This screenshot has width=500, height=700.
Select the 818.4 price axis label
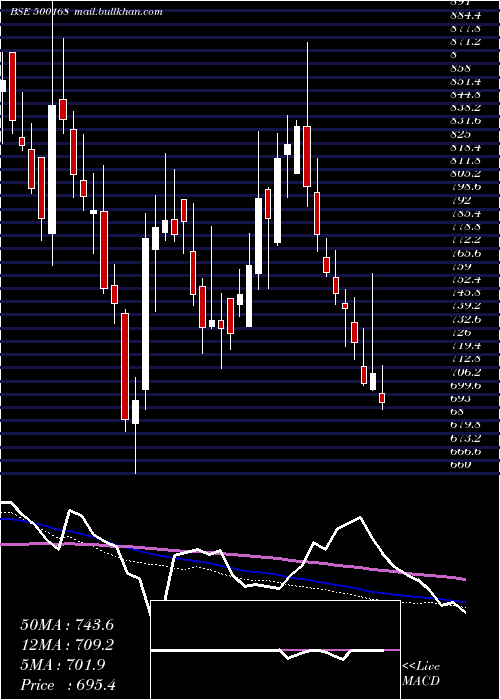465,147
